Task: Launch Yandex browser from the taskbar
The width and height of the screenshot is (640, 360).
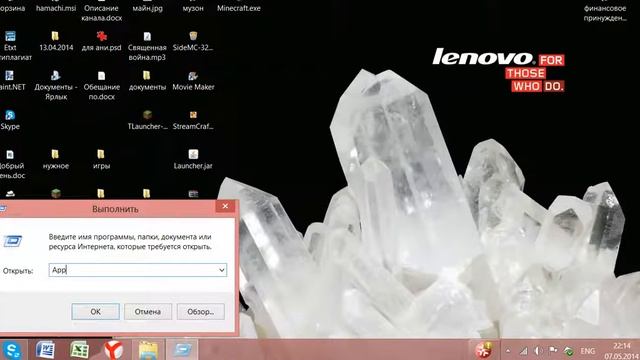Action: tap(113, 350)
